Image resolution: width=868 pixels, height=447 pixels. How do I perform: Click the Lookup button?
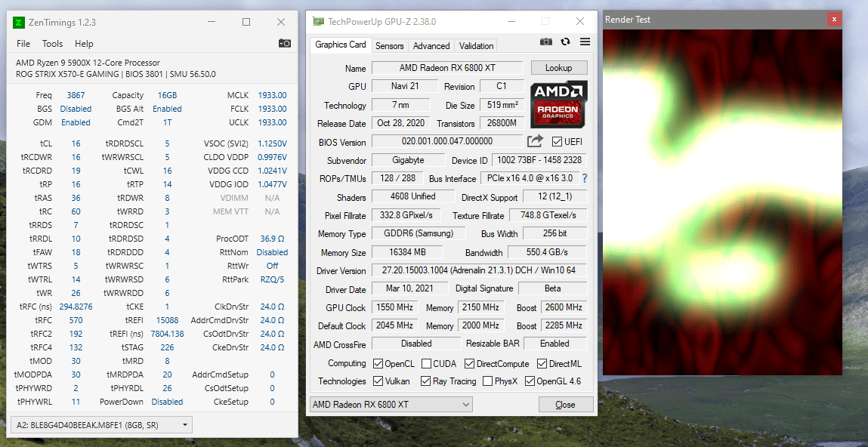558,67
